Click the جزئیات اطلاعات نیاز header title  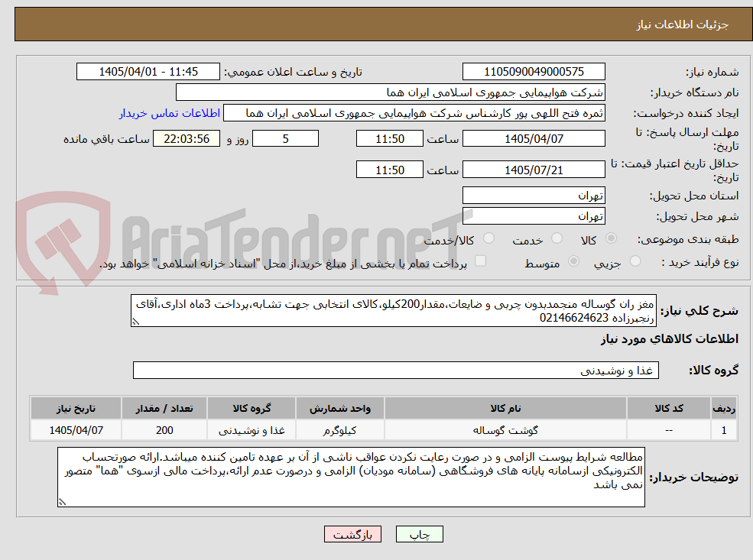pyautogui.click(x=682, y=24)
